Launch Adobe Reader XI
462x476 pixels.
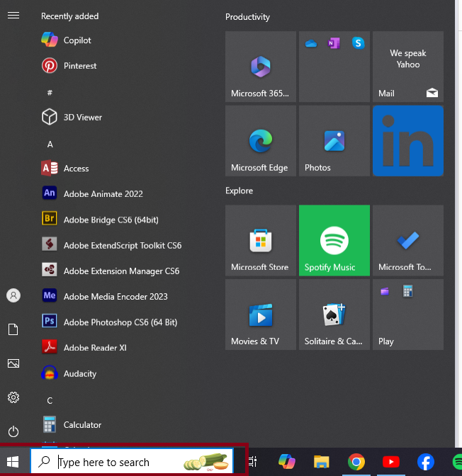click(x=84, y=348)
